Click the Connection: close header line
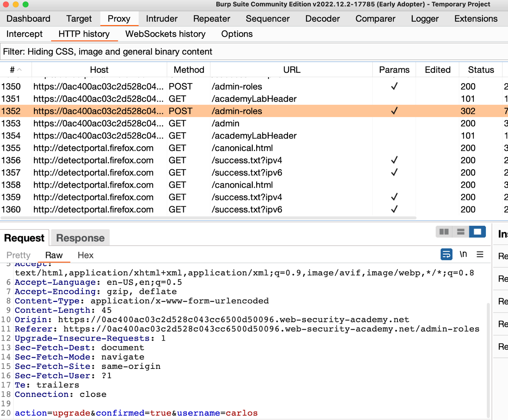Screen dimensions: 508x420 (61, 394)
